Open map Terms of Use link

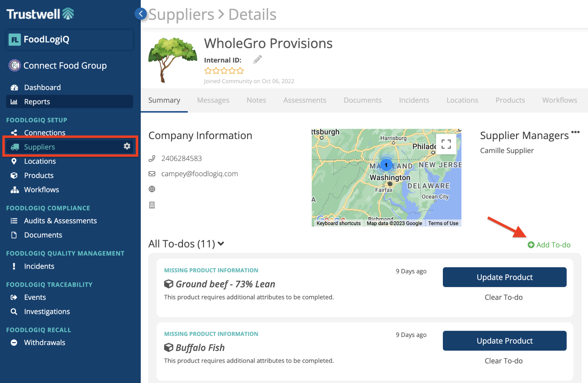tap(443, 223)
